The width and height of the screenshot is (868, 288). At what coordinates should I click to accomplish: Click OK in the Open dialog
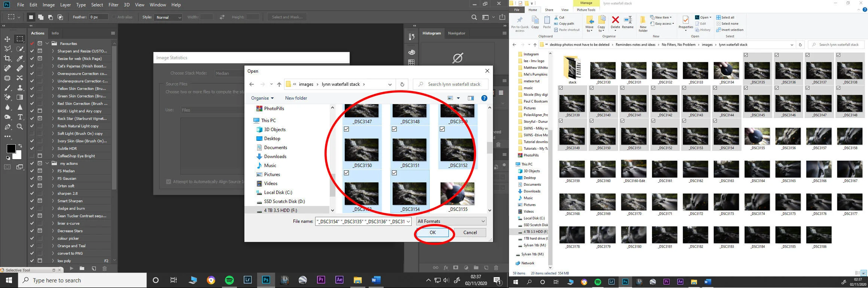click(x=433, y=233)
